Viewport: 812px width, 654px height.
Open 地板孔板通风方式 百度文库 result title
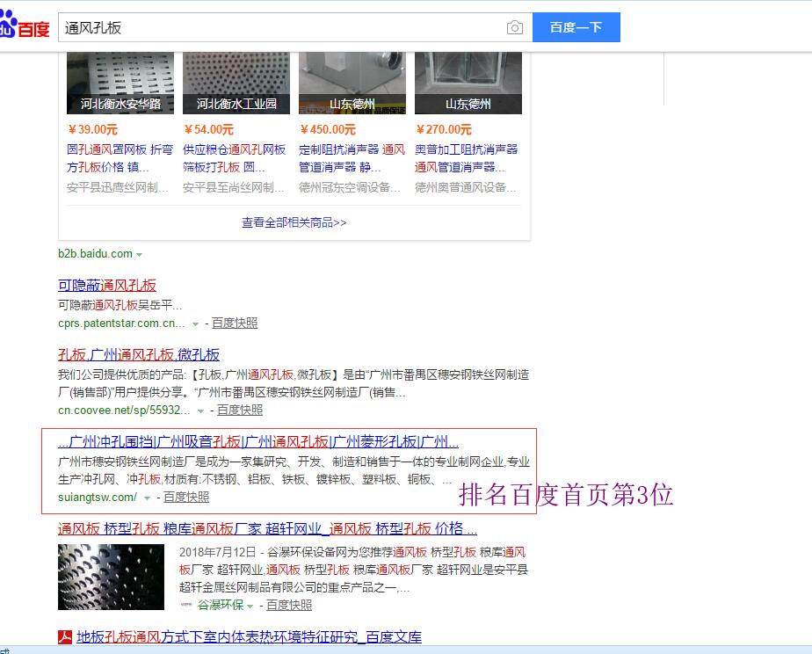(249, 637)
